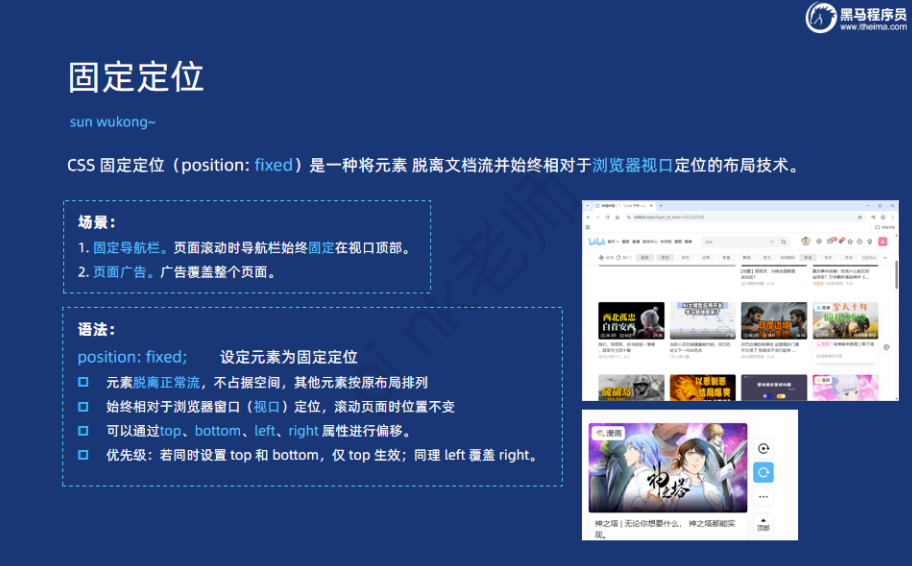The image size is (912, 566).
Task: Click the bilibili logo
Action: tap(596, 241)
